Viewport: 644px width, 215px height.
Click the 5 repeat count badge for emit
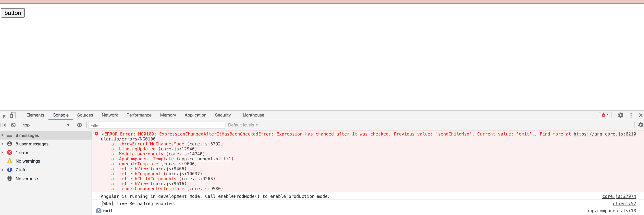tap(99, 211)
